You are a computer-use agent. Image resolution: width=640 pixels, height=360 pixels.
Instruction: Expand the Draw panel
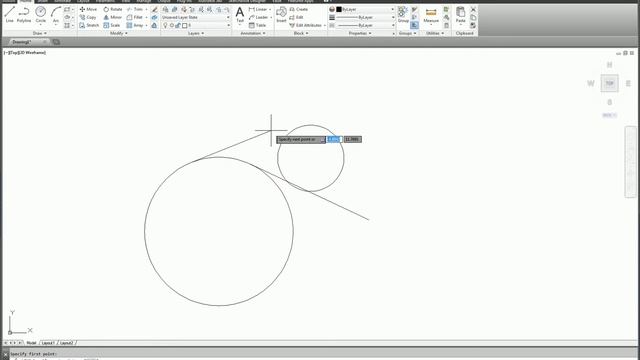coord(40,33)
